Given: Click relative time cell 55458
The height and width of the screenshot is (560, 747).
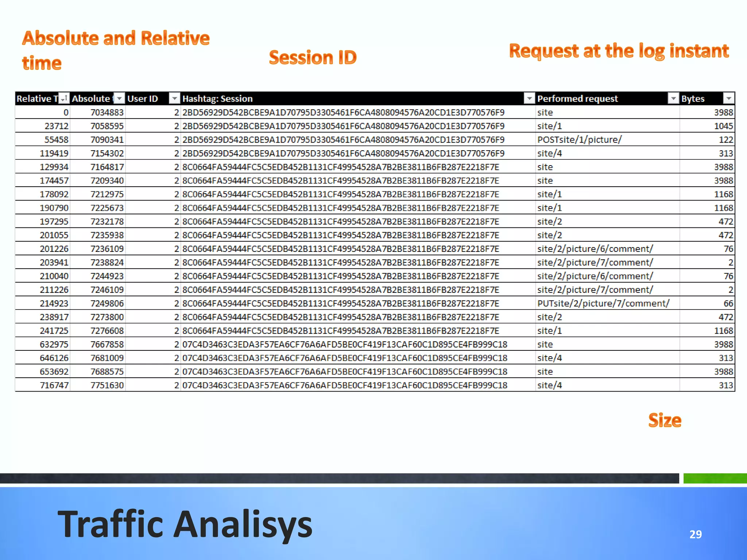Looking at the screenshot, I should pyautogui.click(x=43, y=140).
